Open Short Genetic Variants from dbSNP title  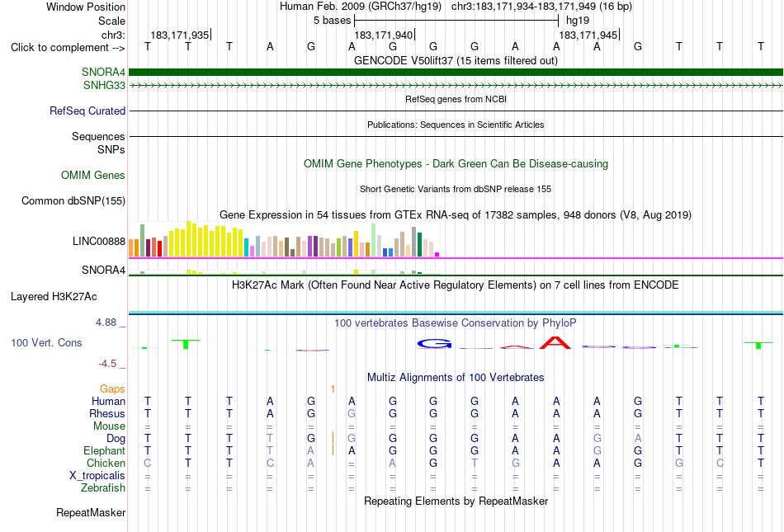point(456,189)
